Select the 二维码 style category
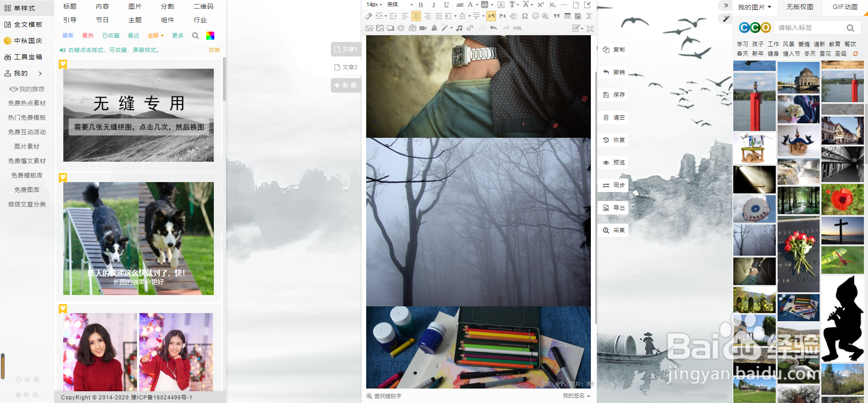 click(203, 6)
